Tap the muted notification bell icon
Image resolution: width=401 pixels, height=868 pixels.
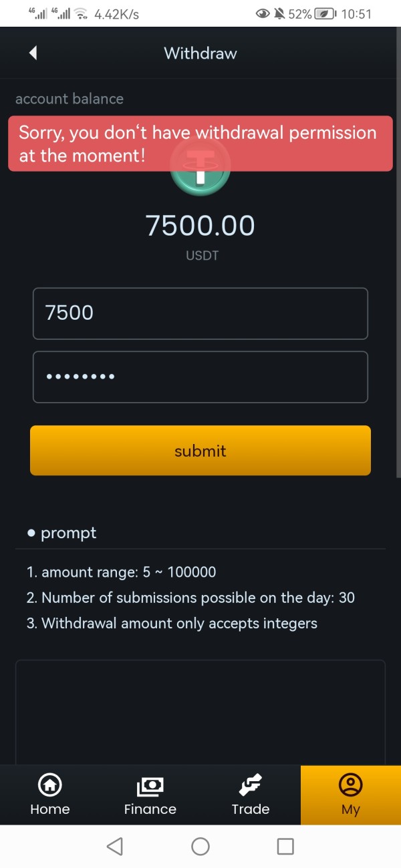279,13
